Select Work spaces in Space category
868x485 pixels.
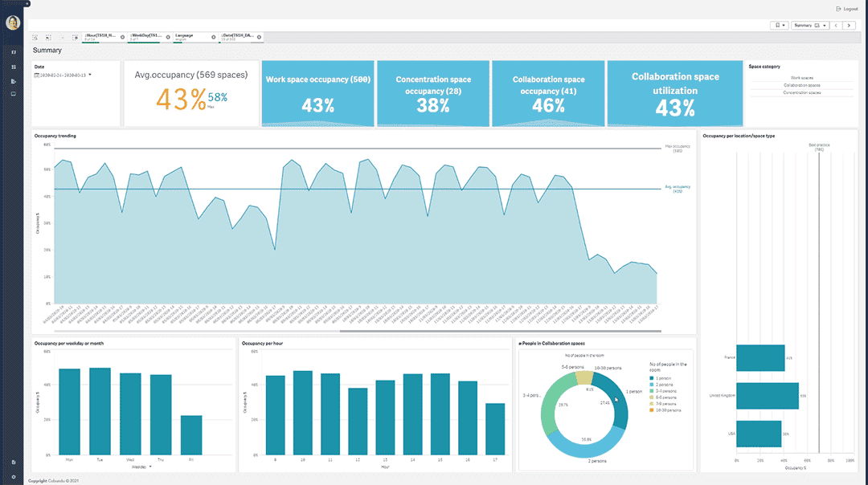801,78
